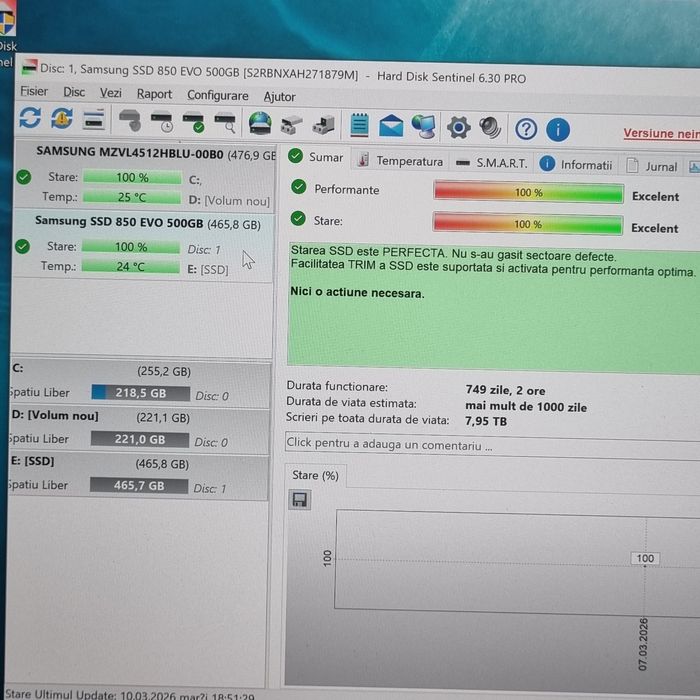The image size is (700, 700).
Task: Switch to the Jurnal tab
Action: click(652, 167)
